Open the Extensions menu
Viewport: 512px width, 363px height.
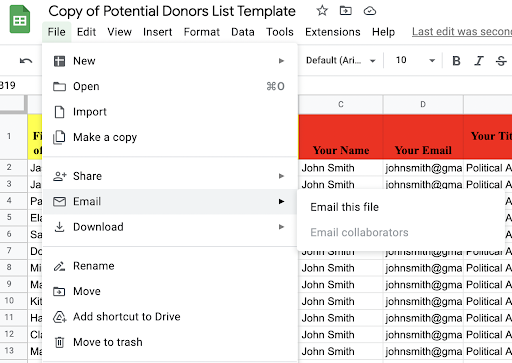[x=333, y=32]
